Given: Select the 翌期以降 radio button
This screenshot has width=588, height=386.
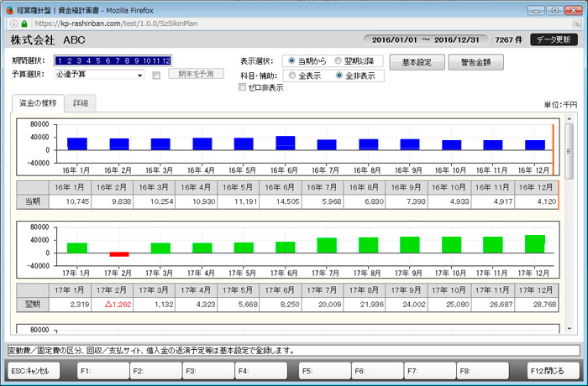Looking at the screenshot, I should point(339,61).
